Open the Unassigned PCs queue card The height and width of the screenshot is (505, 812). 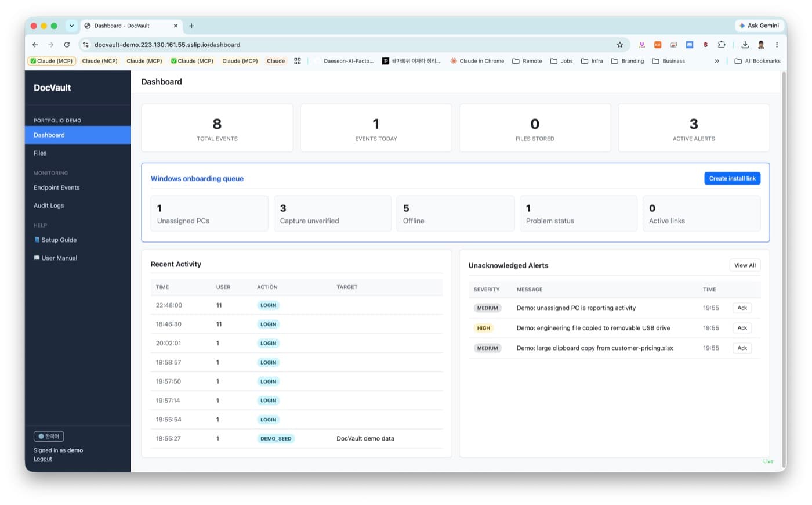click(209, 214)
